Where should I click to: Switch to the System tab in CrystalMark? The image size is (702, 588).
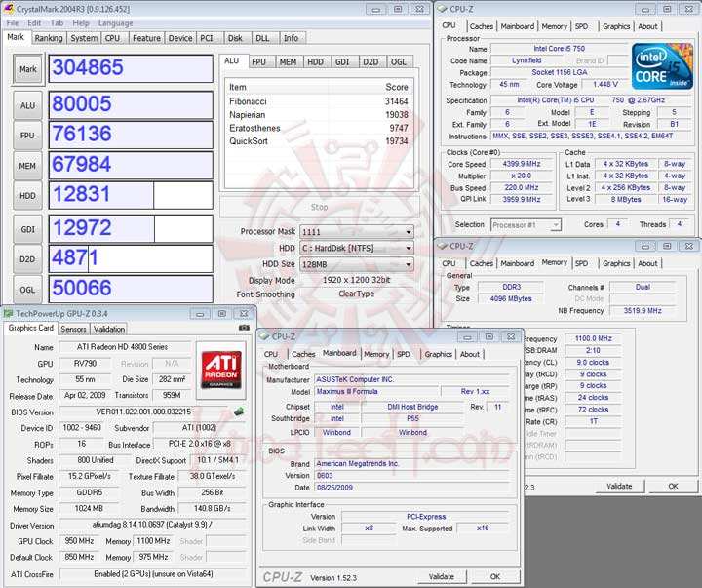tap(84, 38)
